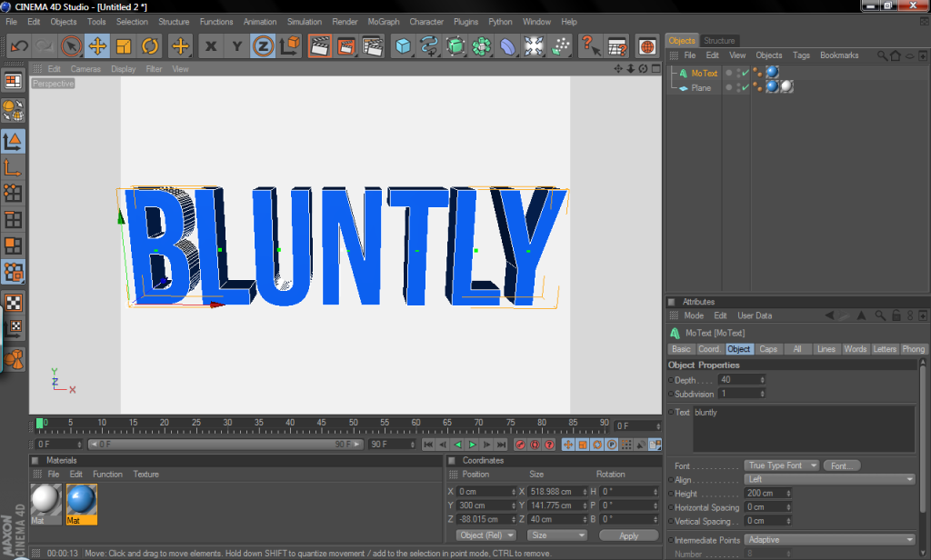This screenshot has height=560, width=931.
Task: Switch to the Caps attributes tab
Action: click(x=768, y=349)
